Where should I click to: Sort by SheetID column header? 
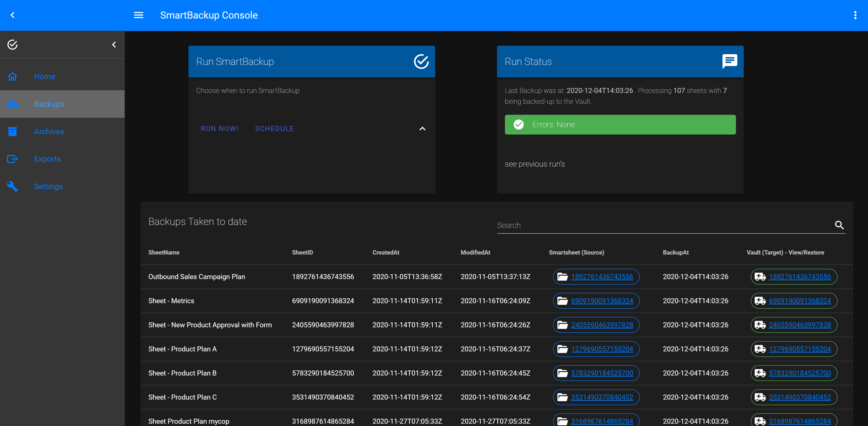(x=302, y=252)
